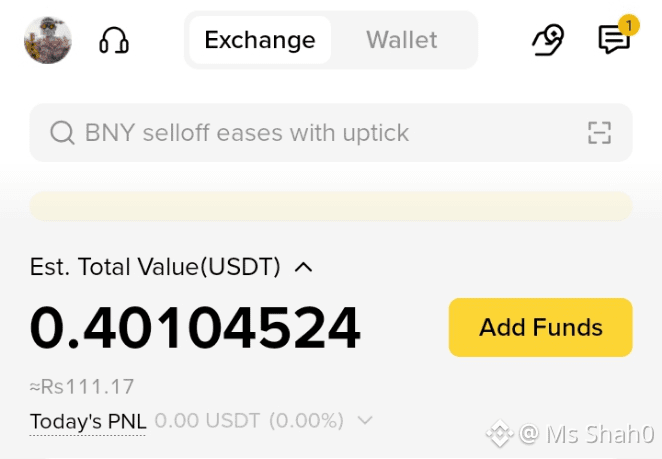
Task: Switch to the Exchange tab
Action: [260, 40]
